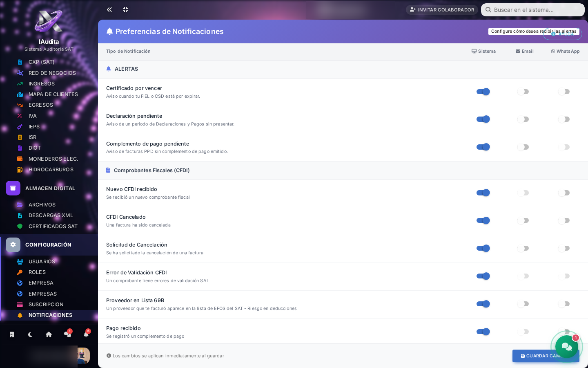Click the user avatar thumbnail
The height and width of the screenshot is (368, 588).
tap(83, 356)
